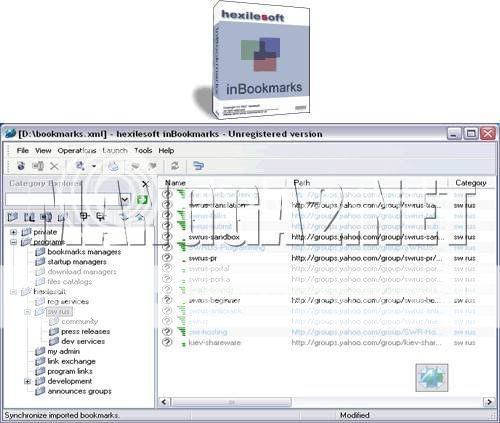Expand the private folder node
This screenshot has height=423, width=500.
click(x=13, y=232)
